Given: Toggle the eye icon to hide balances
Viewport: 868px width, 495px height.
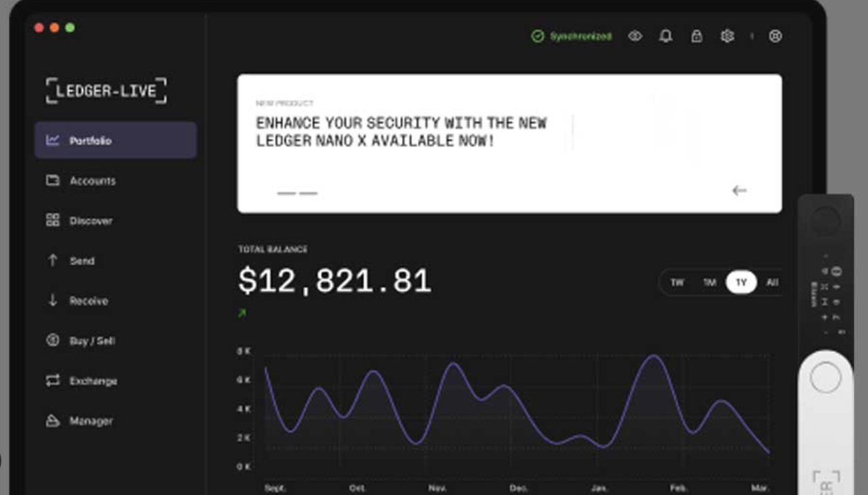Looking at the screenshot, I should click(x=635, y=36).
